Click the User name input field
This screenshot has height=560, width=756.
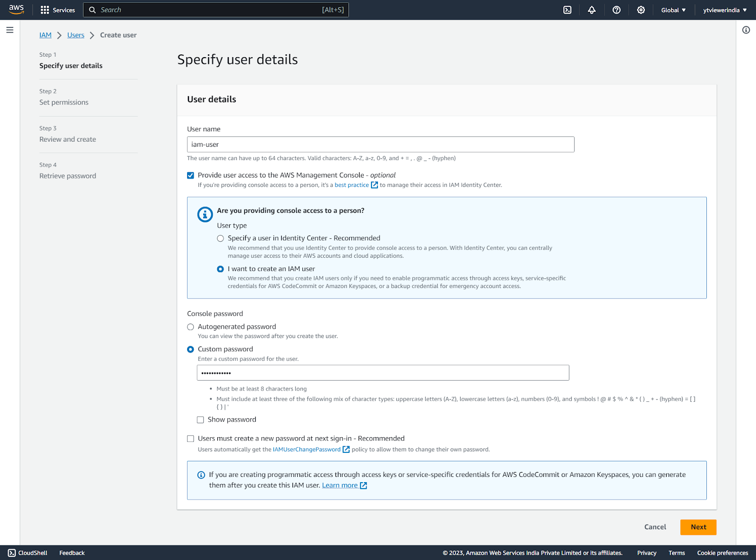point(381,144)
